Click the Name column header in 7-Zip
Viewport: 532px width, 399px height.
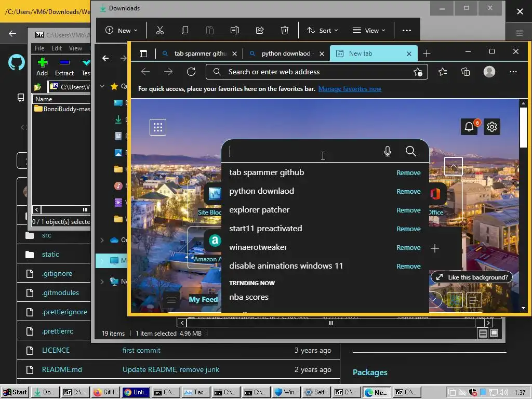coord(61,99)
